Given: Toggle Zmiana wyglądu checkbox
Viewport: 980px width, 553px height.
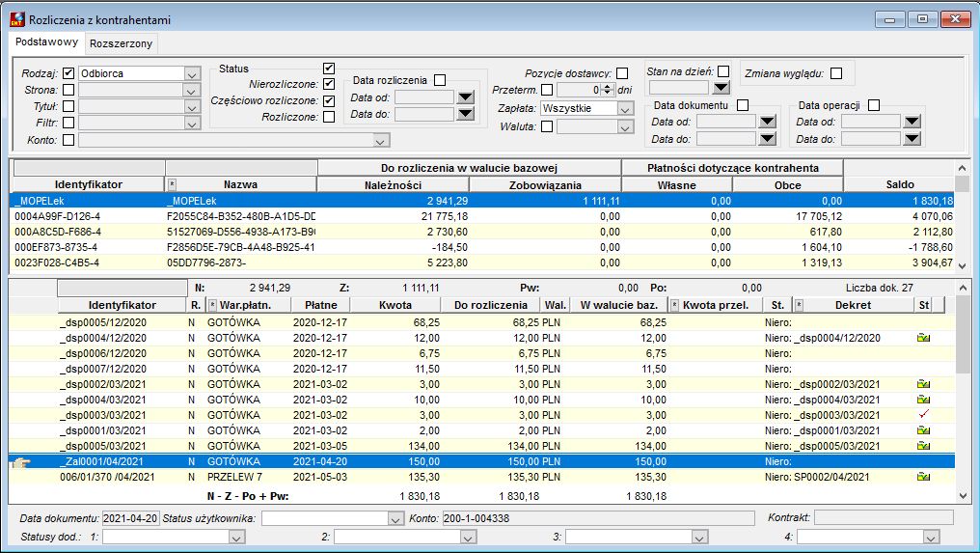Looking at the screenshot, I should pyautogui.click(x=836, y=73).
